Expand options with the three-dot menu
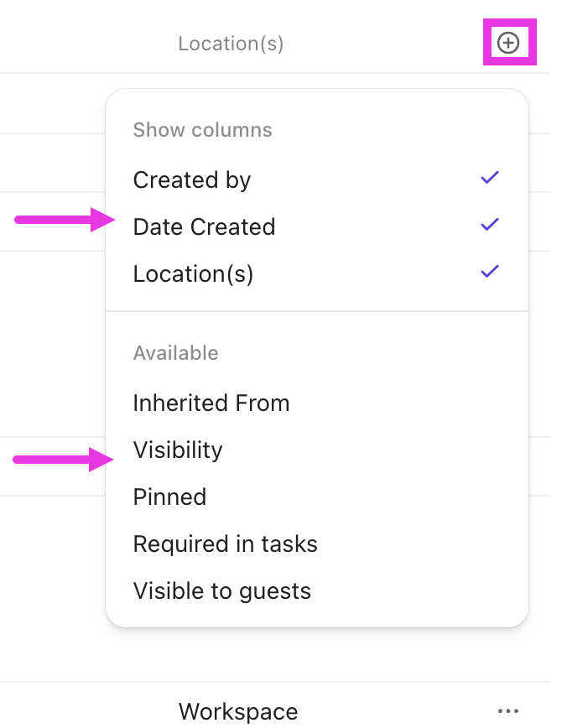Screen dimensions: 562x728 (x=510, y=711)
